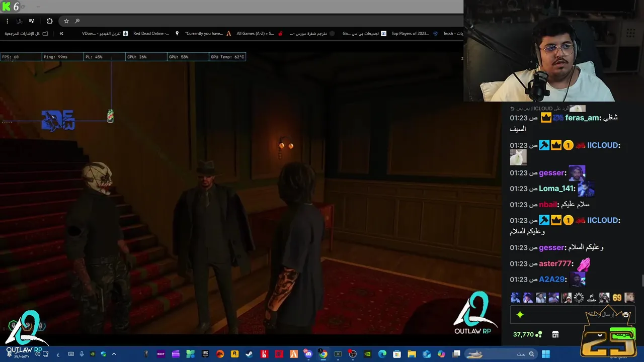
Task: Open the NEXT app on taskbar
Action: (x=161, y=354)
